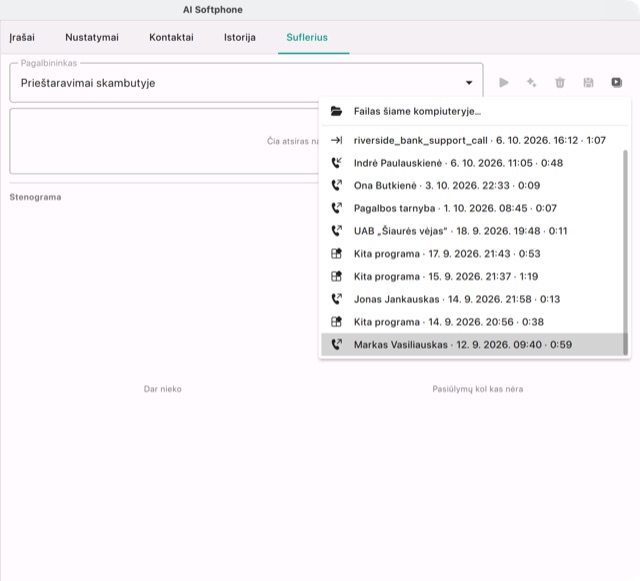Click the incoming call icon beside Indrė Paulauskienė
Image resolution: width=640 pixels, height=581 pixels.
(x=336, y=163)
